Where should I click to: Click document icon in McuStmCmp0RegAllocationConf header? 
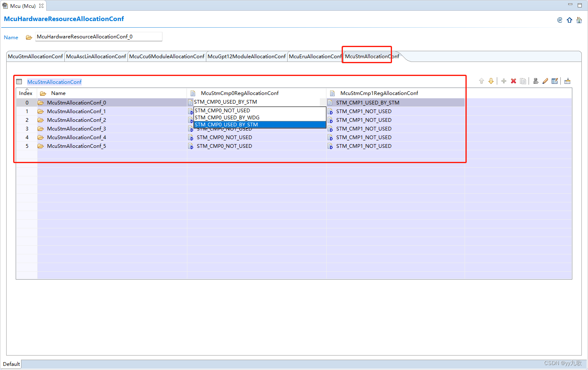pos(193,93)
